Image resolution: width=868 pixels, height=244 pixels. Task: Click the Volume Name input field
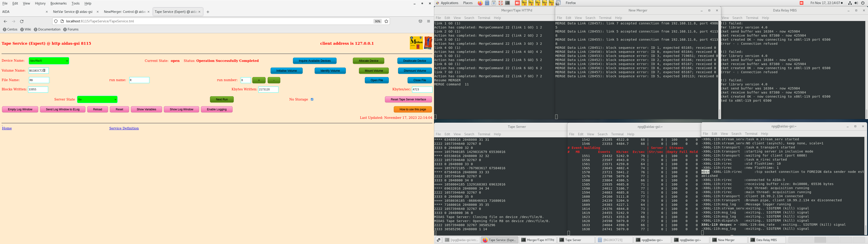(x=38, y=71)
